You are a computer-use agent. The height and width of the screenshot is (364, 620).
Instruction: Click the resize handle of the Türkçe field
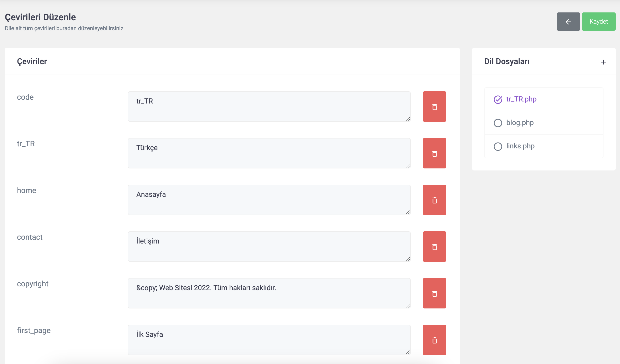point(408,166)
